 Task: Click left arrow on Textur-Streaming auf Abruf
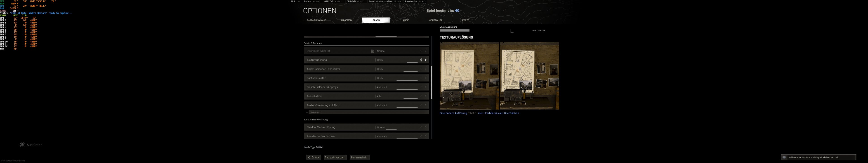coord(421,105)
